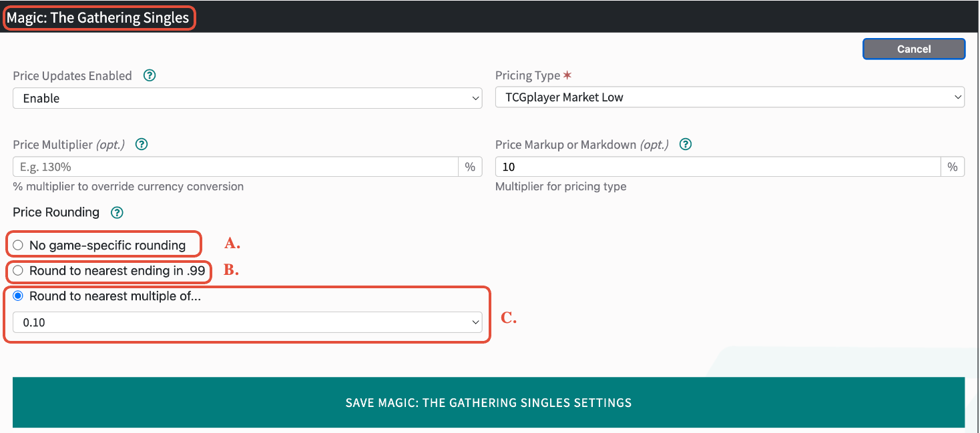Open help icon for Price Markup or Markdown
The width and height of the screenshot is (980, 433).
point(685,144)
